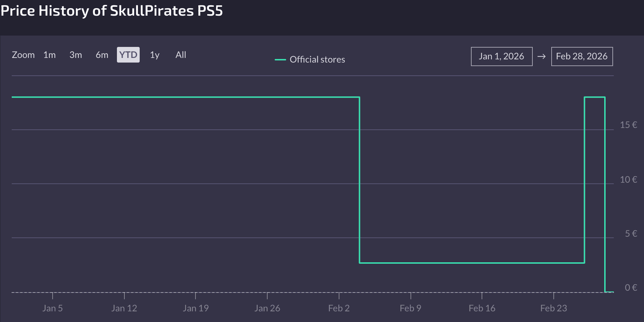Screen dimensions: 644x322
Task: Choose the YTD zoom range
Action: pyautogui.click(x=128, y=55)
